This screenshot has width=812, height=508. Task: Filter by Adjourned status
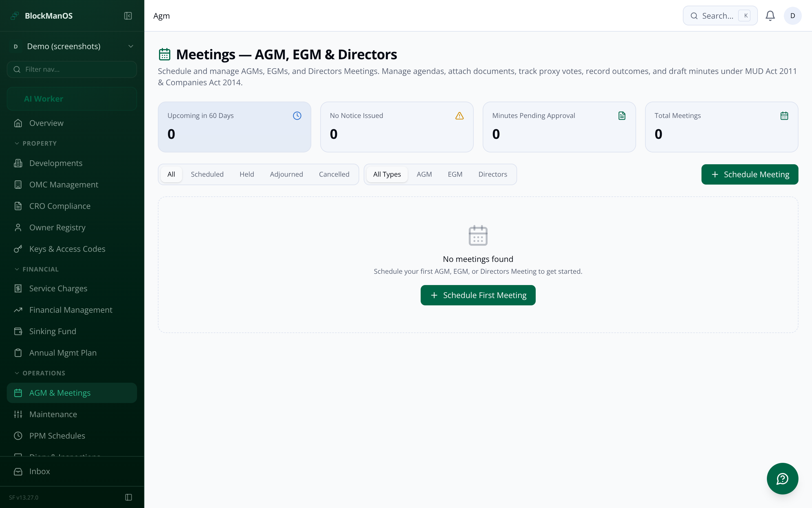286,174
